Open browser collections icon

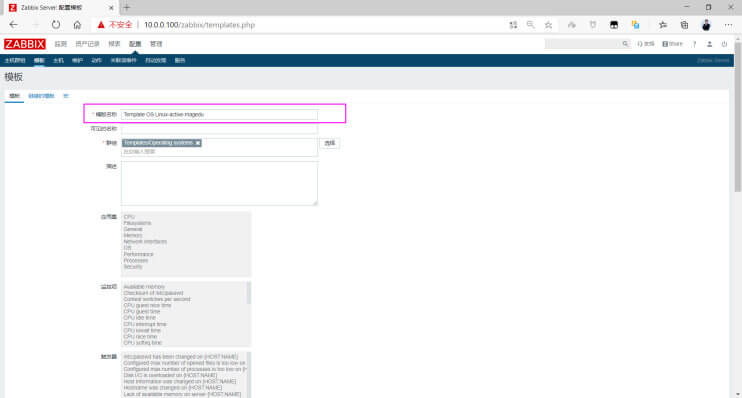point(684,25)
